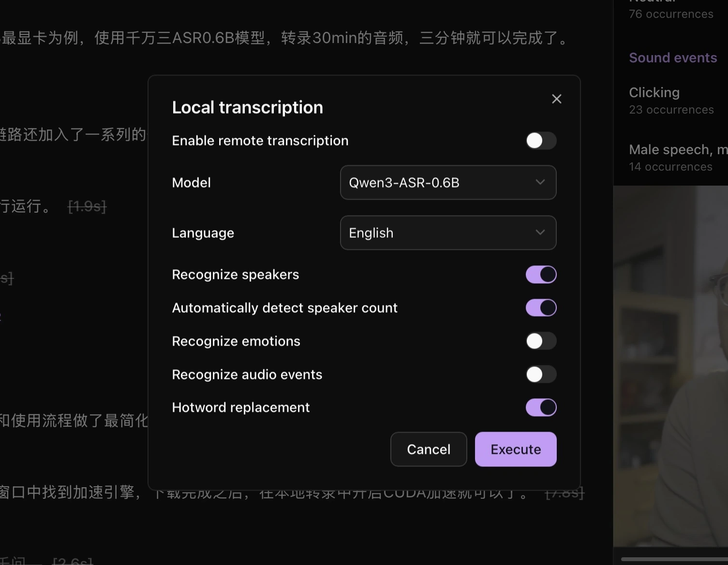This screenshot has height=565, width=728.
Task: Turn off Hotword replacement switch
Action: coord(541,407)
